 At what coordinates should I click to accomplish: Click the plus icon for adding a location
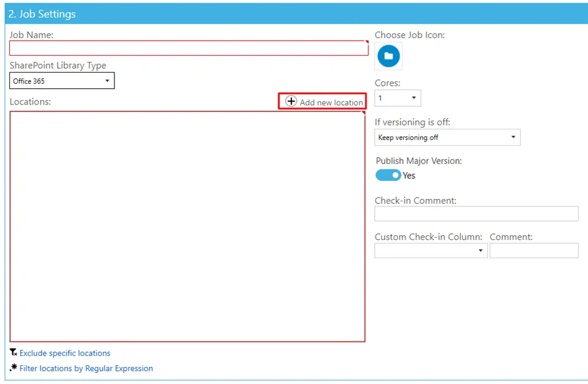coord(291,101)
